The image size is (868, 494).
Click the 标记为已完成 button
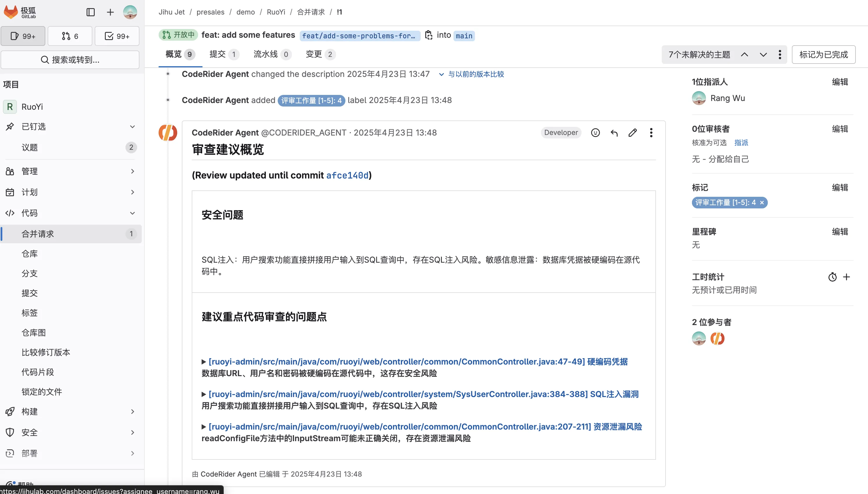coord(823,55)
